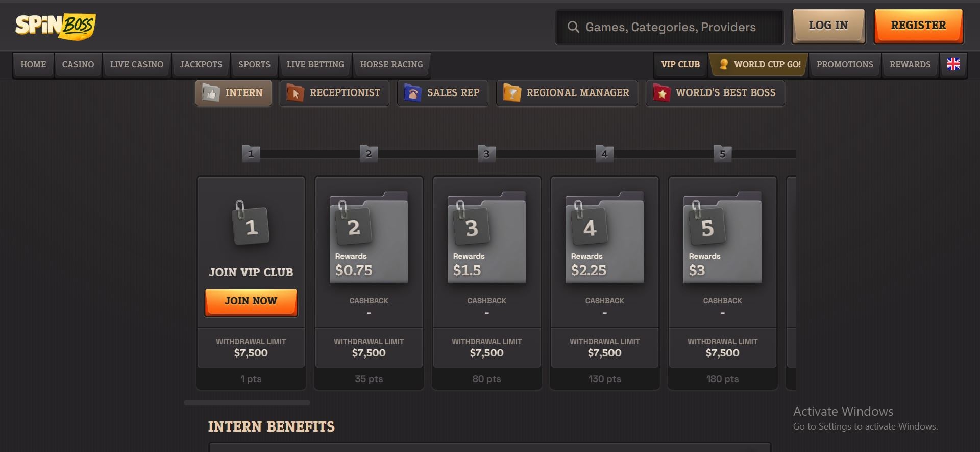Open the Live Betting section

click(x=315, y=65)
